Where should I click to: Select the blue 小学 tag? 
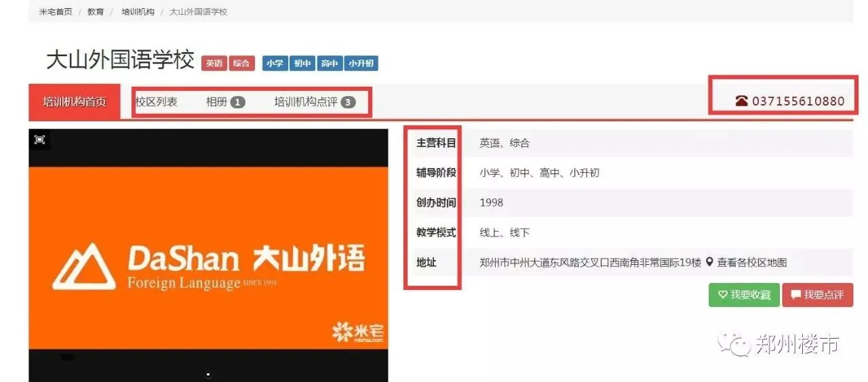[275, 64]
